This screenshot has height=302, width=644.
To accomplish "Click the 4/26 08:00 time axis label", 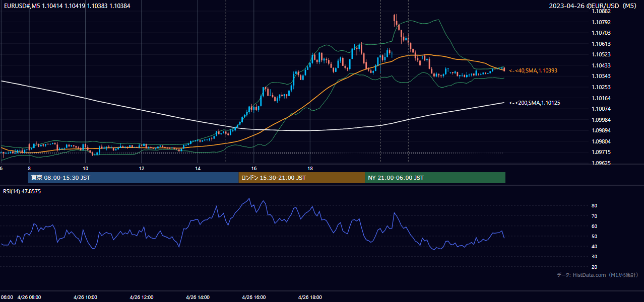I will pyautogui.click(x=29, y=297).
